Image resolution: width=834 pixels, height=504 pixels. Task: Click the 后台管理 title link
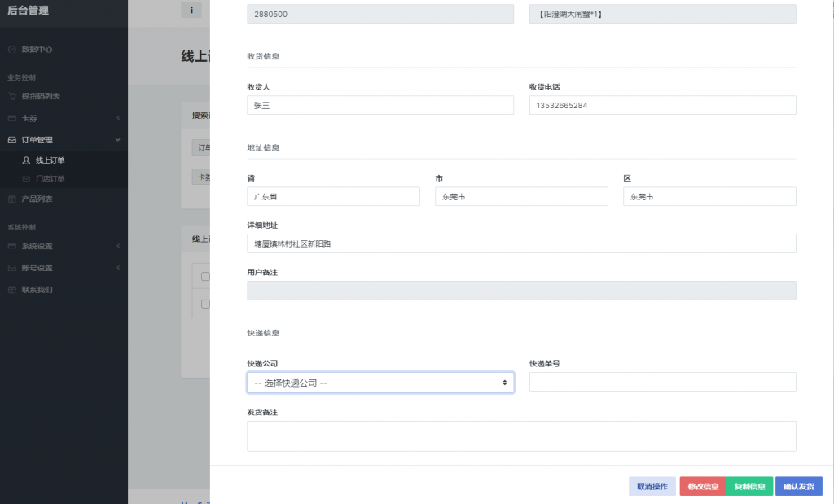pyautogui.click(x=29, y=10)
